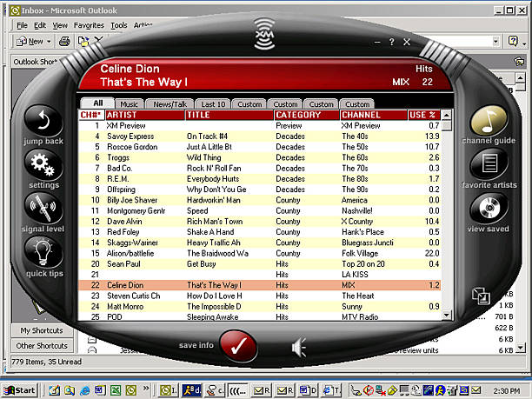
Task: Open the view saved disc icon
Action: point(489,208)
